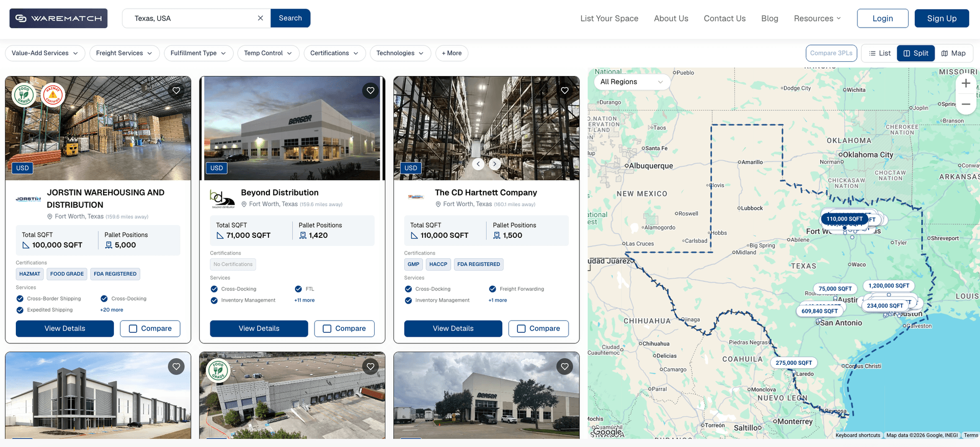Click the WareMatch logo

pyautogui.click(x=58, y=18)
